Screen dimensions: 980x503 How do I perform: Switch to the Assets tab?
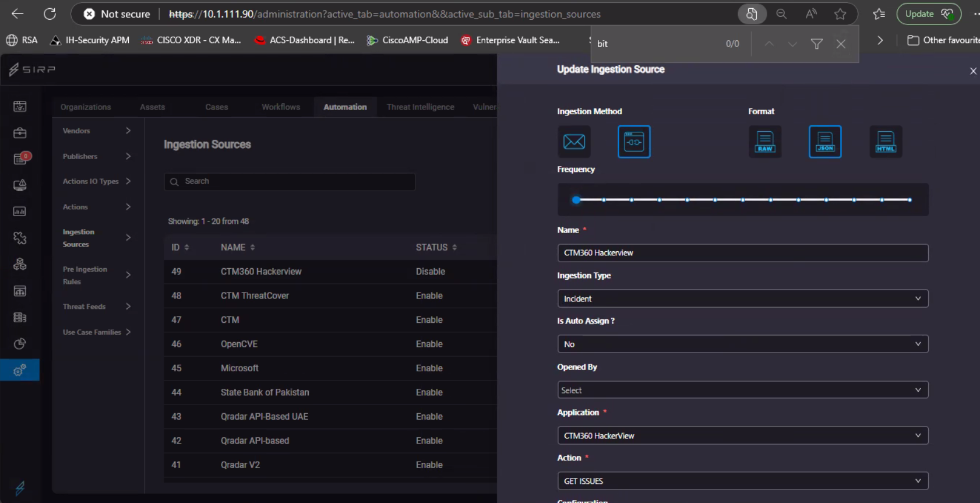tap(153, 107)
